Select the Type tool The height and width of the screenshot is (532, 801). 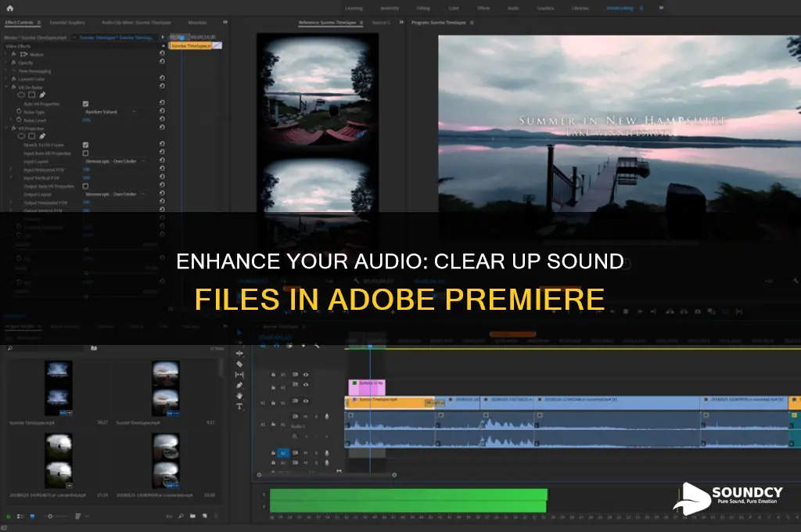(x=239, y=407)
